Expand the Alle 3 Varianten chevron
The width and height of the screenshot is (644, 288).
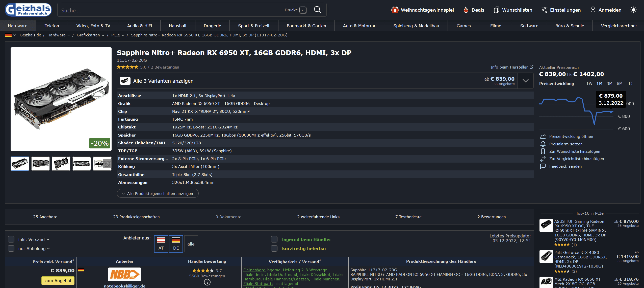point(526,81)
